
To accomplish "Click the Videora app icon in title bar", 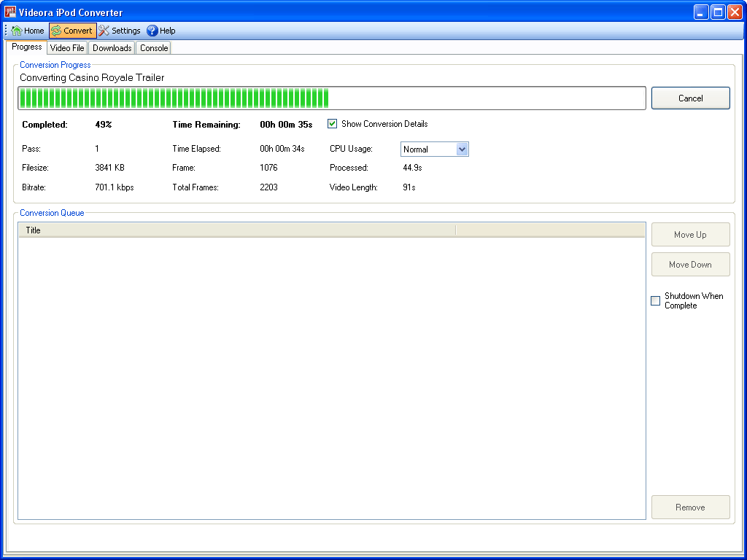I will click(10, 12).
